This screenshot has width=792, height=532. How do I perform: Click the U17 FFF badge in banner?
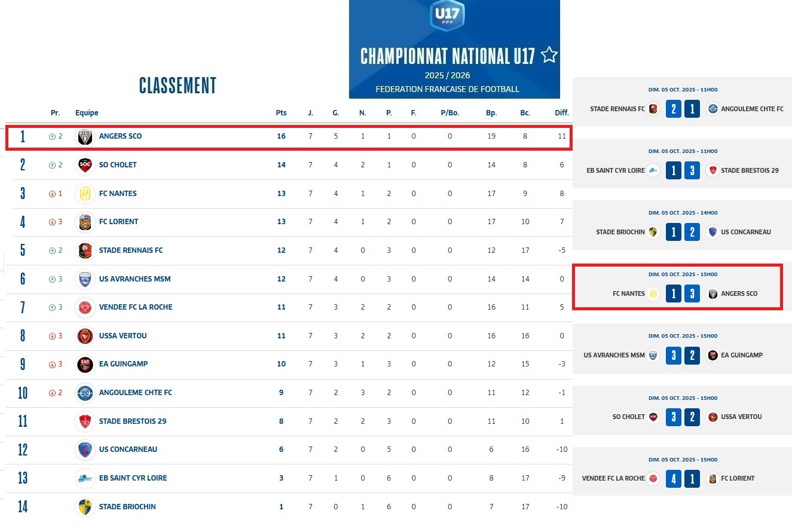tap(447, 14)
